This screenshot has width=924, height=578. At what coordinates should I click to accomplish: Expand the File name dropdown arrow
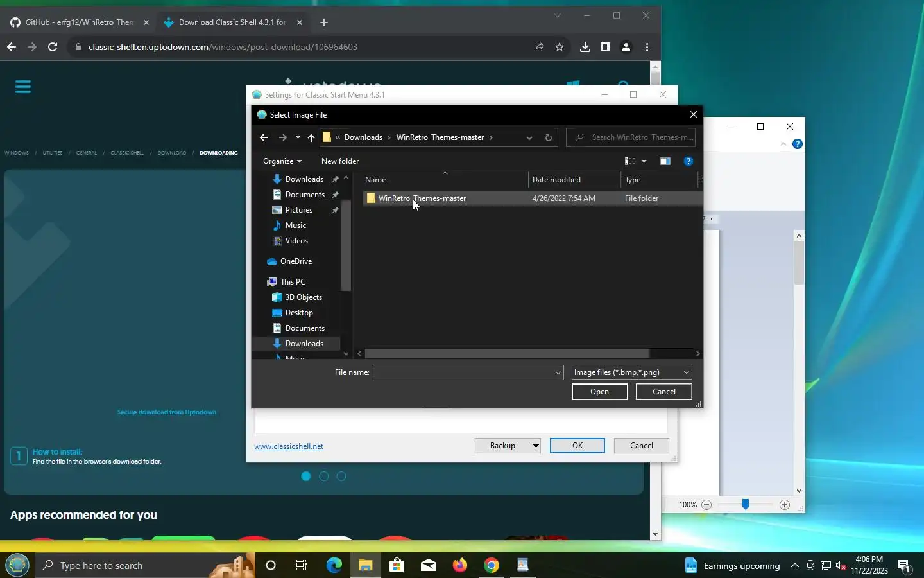558,372
